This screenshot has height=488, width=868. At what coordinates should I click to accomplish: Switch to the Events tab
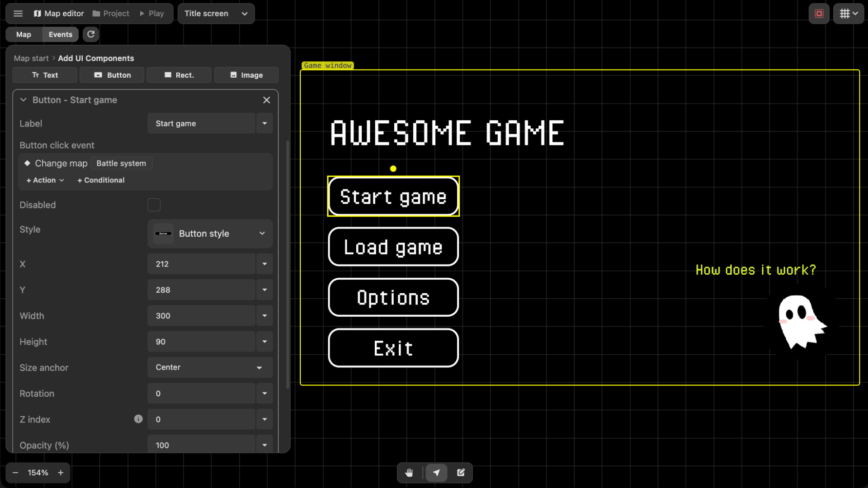coord(61,34)
